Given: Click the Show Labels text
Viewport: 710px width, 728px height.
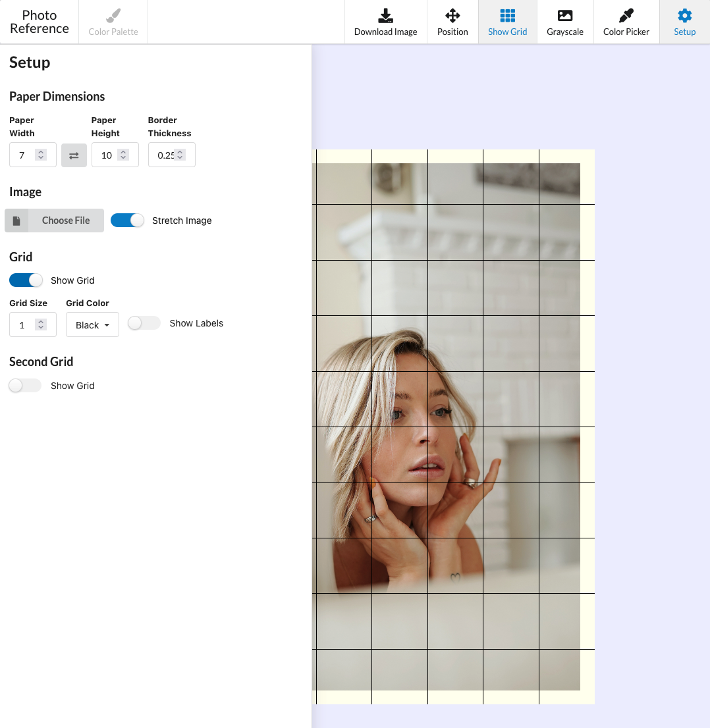Looking at the screenshot, I should [196, 323].
